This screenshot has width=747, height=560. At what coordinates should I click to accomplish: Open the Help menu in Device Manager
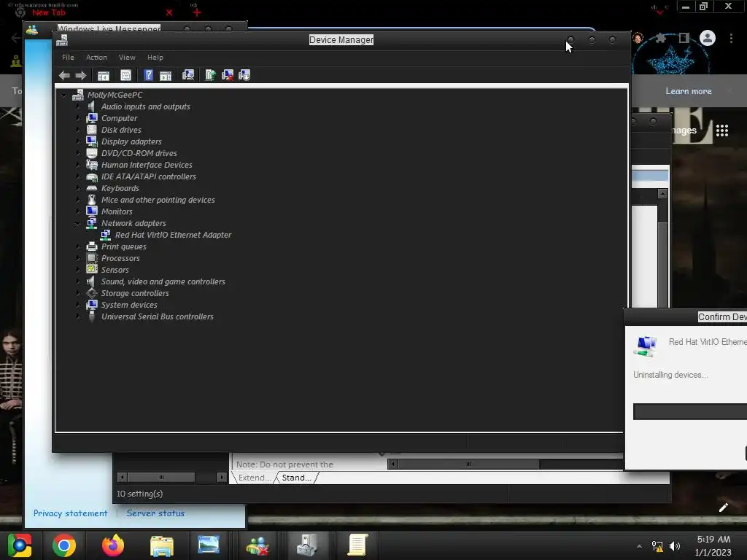[x=155, y=57]
